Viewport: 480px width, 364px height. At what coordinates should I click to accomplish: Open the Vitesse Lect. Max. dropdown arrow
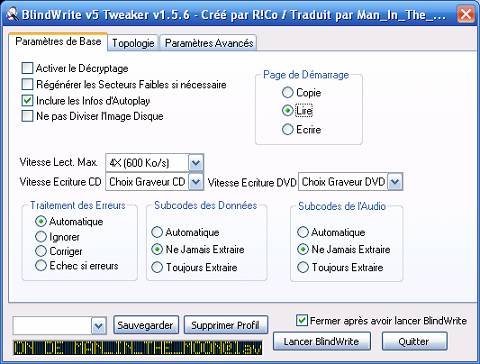(196, 163)
